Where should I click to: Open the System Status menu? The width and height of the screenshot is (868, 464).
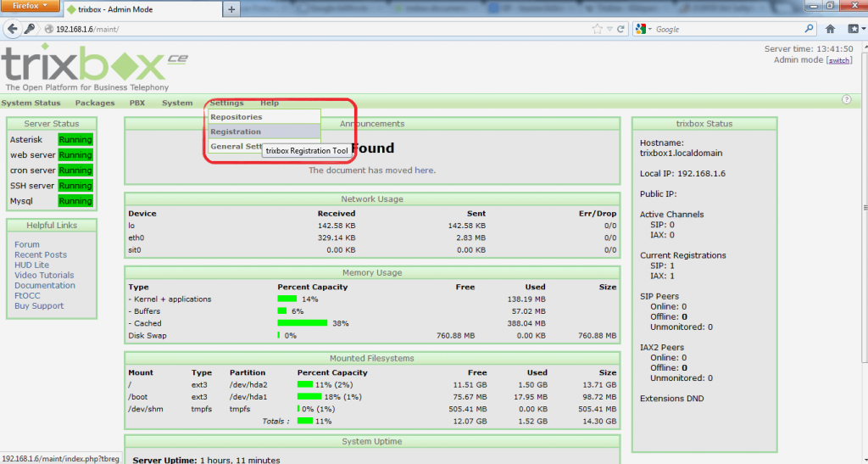[31, 103]
